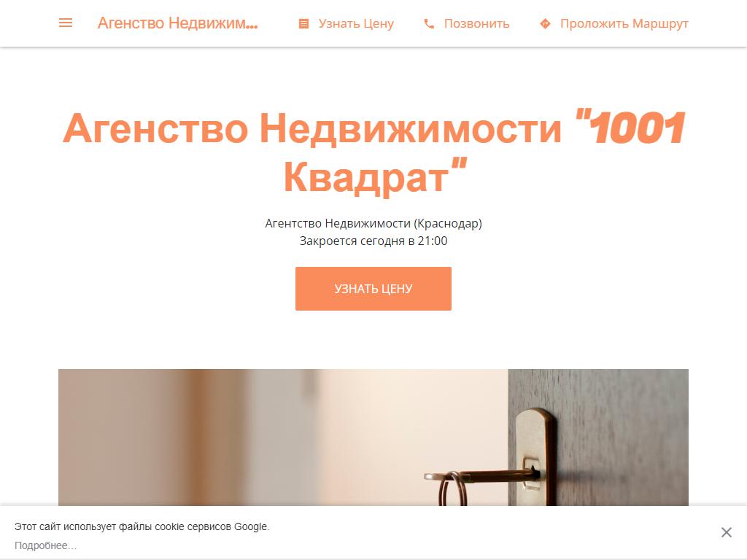Screen dimensions: 747x560
Task: Open the Подробнее… cookie link
Action: [x=45, y=545]
